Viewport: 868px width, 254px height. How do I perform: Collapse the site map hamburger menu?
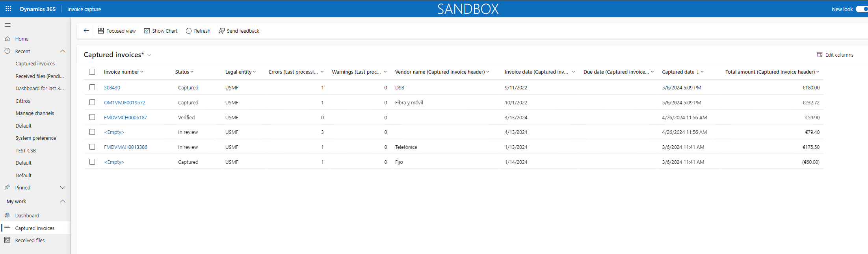coord(7,25)
